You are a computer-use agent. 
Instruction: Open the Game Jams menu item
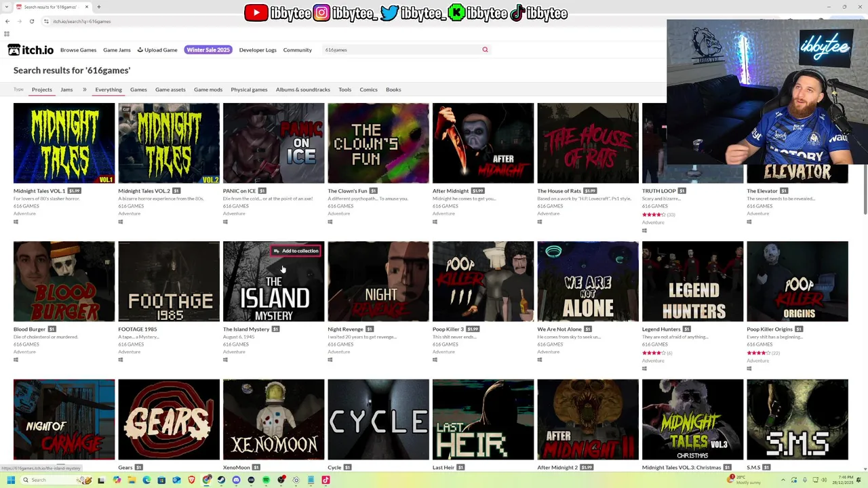coord(117,49)
